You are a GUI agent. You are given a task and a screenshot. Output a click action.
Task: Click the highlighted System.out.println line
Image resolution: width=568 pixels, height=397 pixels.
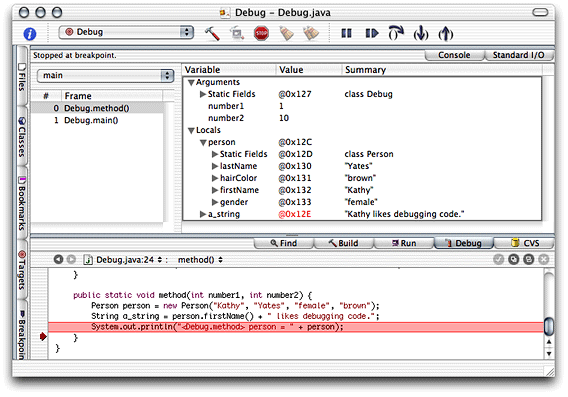[x=296, y=327]
